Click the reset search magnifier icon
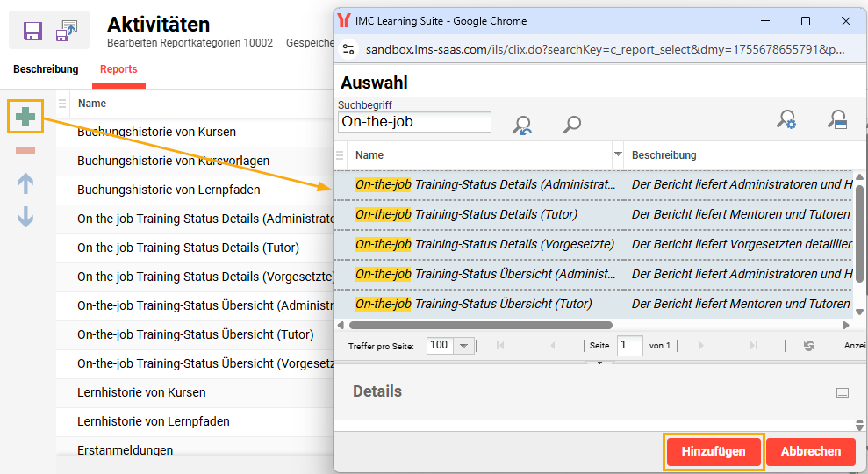Viewport: 868px width, 474px height. [522, 125]
